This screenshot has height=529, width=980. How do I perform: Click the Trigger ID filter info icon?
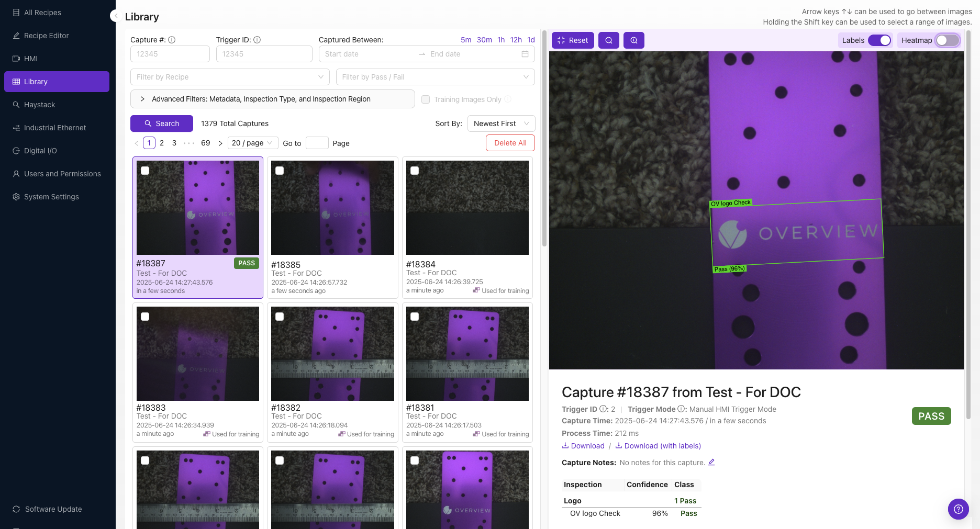pyautogui.click(x=257, y=40)
